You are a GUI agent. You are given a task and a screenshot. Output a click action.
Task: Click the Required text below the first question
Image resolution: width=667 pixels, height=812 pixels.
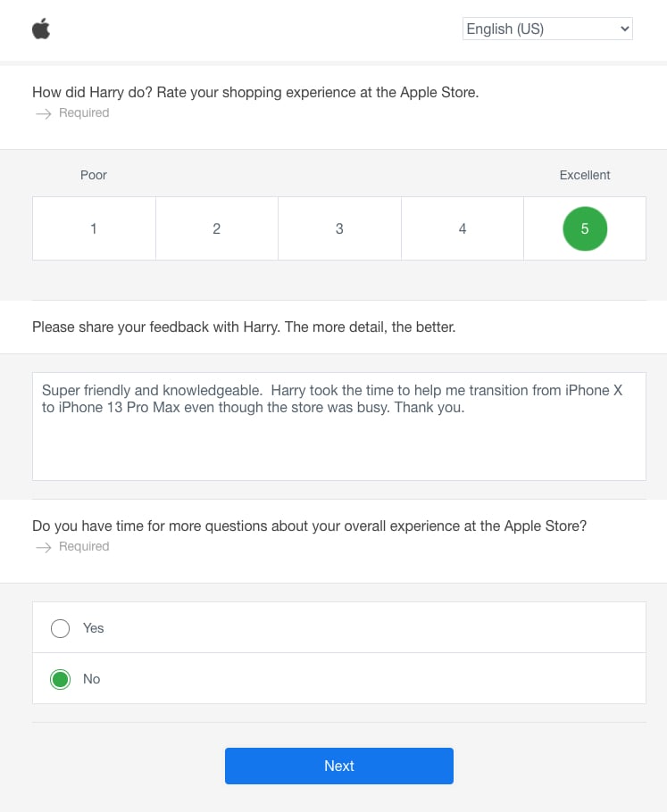[x=84, y=113]
